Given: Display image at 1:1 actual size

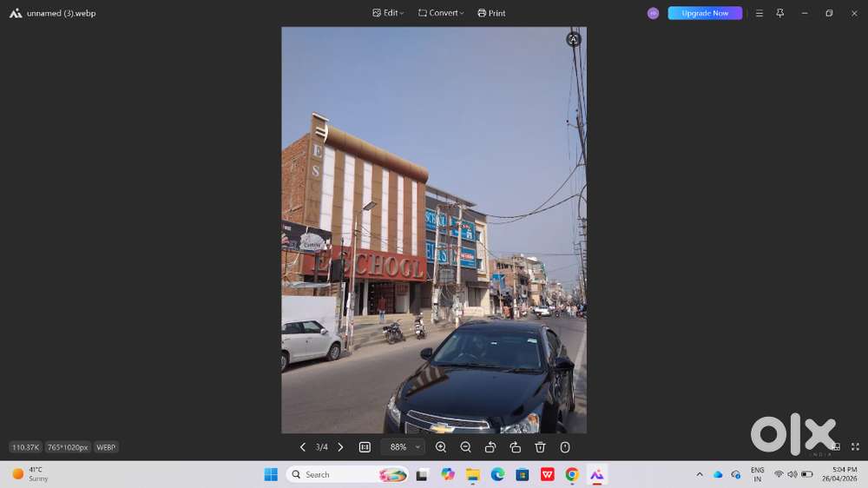Looking at the screenshot, I should 365,447.
